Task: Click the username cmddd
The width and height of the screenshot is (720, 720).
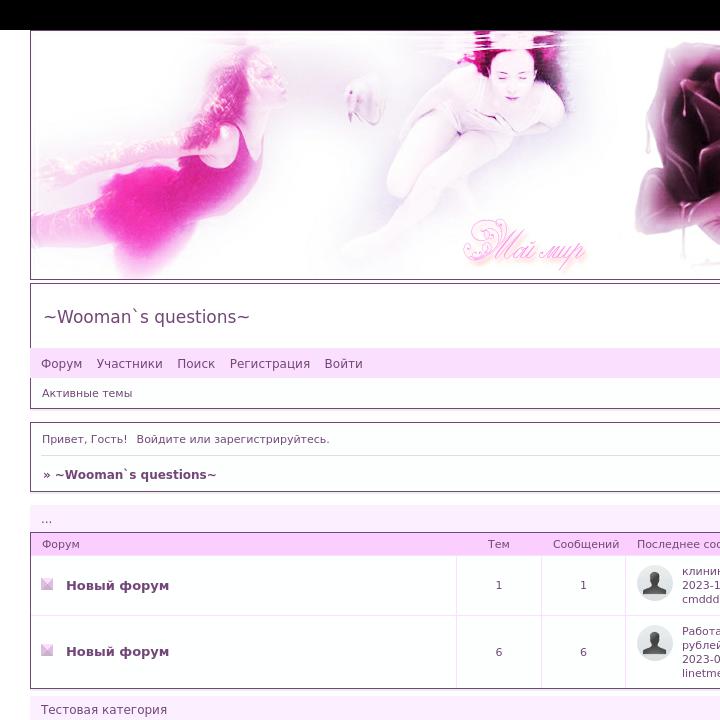Action: point(701,600)
